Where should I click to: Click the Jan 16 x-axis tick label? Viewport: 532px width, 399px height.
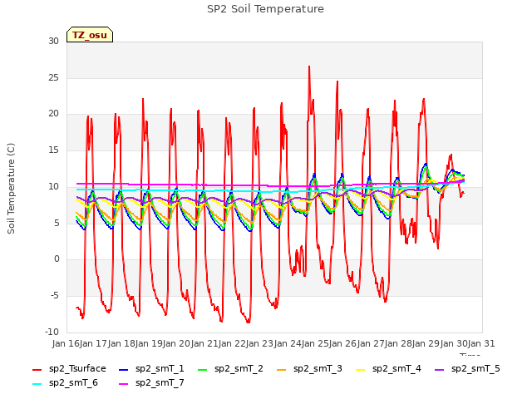click(66, 343)
